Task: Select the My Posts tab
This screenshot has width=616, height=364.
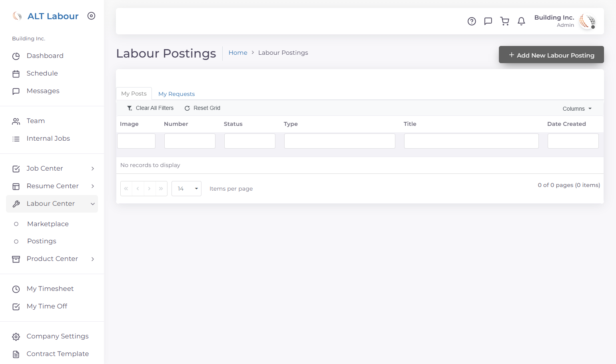Action: 134,93
